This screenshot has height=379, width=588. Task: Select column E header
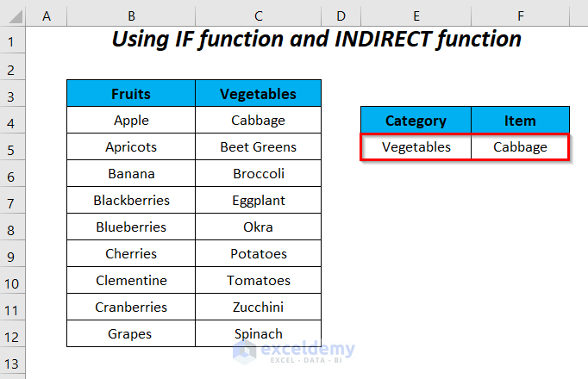point(416,16)
